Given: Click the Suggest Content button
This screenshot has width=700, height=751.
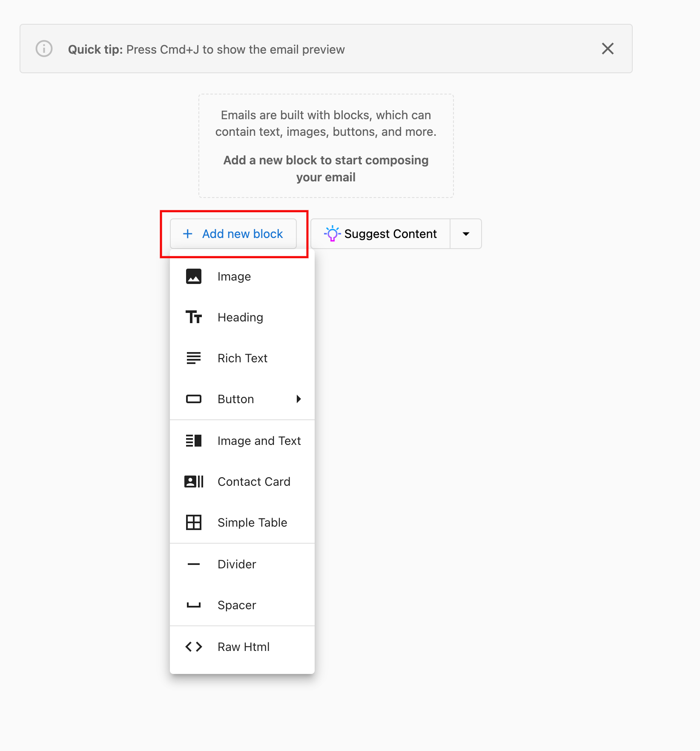Looking at the screenshot, I should [x=380, y=234].
